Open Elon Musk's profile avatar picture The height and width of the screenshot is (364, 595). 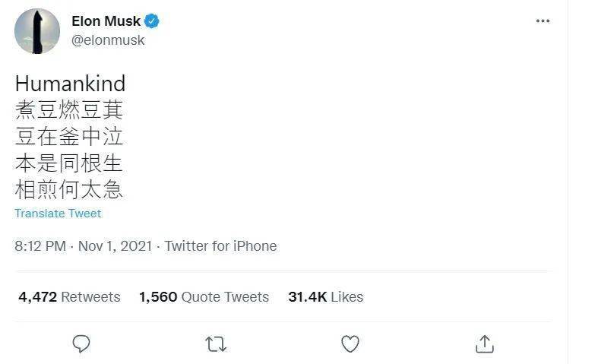37,31
